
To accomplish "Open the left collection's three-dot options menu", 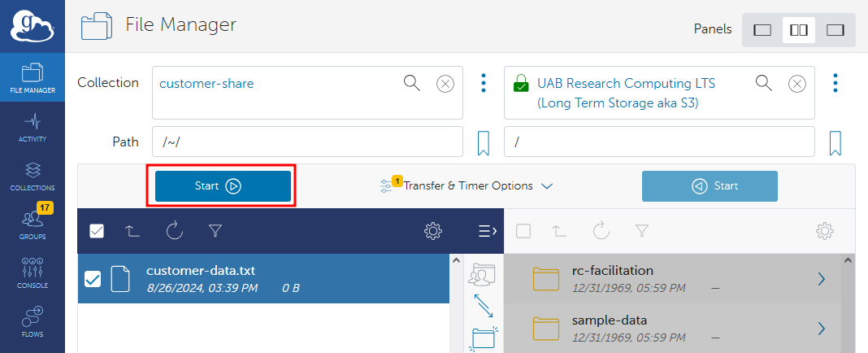I will [x=484, y=83].
